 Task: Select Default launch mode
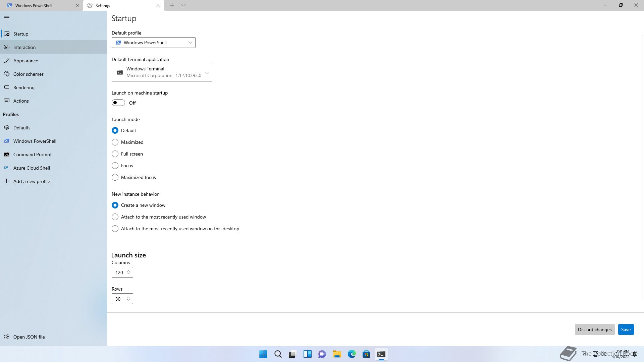click(x=115, y=130)
